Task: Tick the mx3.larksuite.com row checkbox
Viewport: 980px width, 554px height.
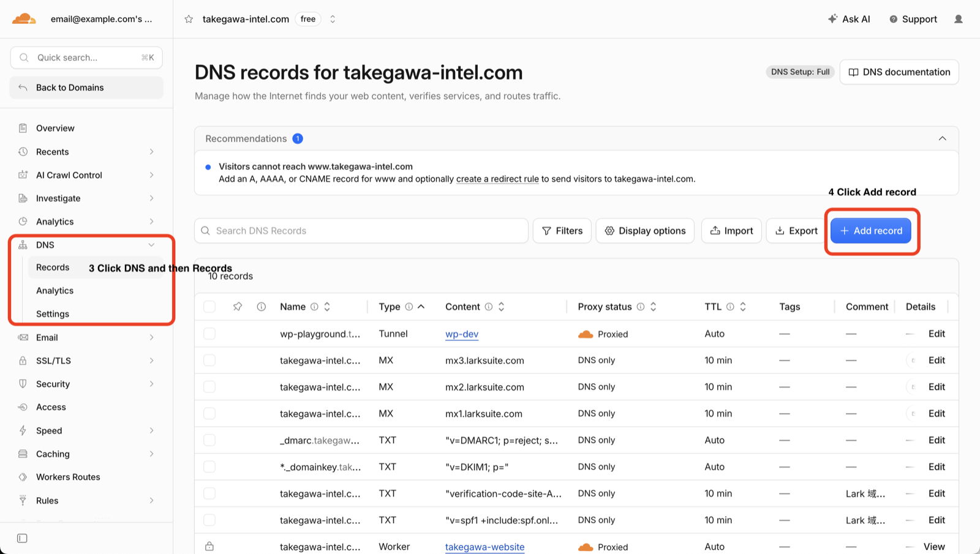Action: click(209, 360)
